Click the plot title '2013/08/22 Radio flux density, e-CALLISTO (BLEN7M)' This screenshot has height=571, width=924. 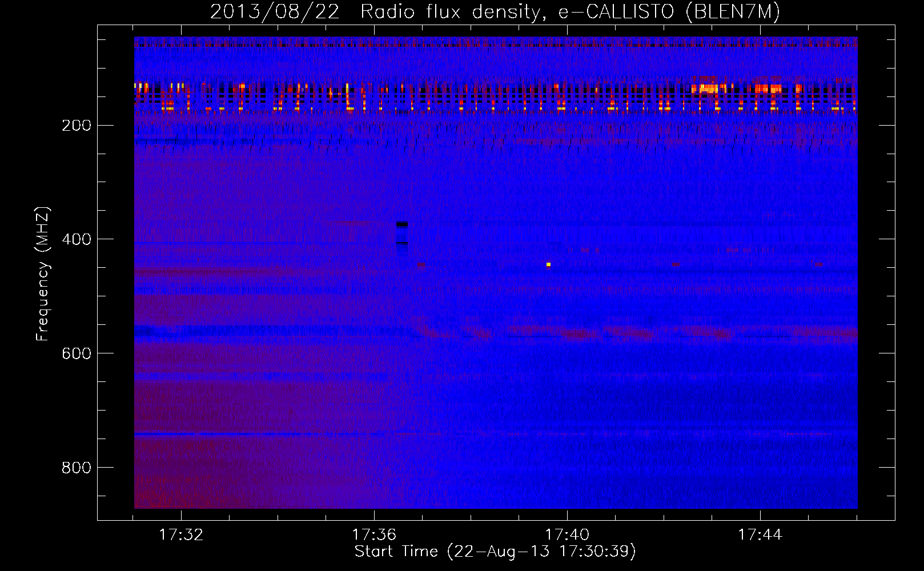coord(495,11)
